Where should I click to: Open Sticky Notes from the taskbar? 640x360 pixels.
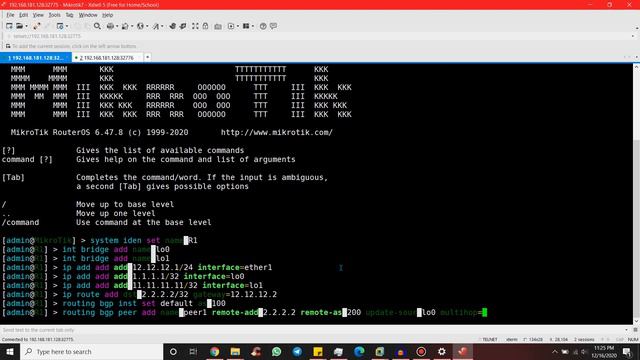318,351
